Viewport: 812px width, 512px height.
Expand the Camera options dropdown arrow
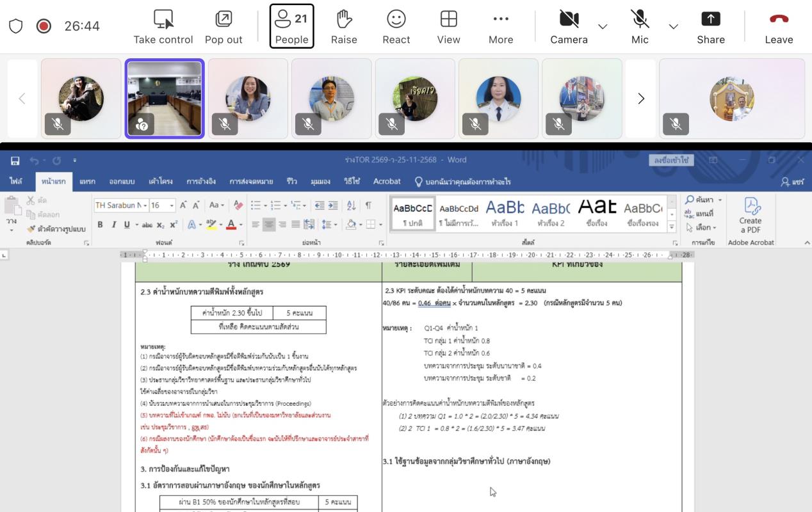603,27
